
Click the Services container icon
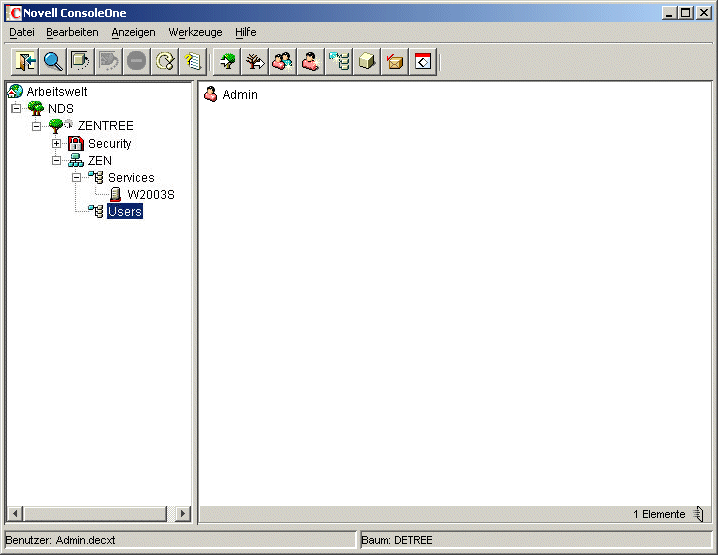click(96, 177)
